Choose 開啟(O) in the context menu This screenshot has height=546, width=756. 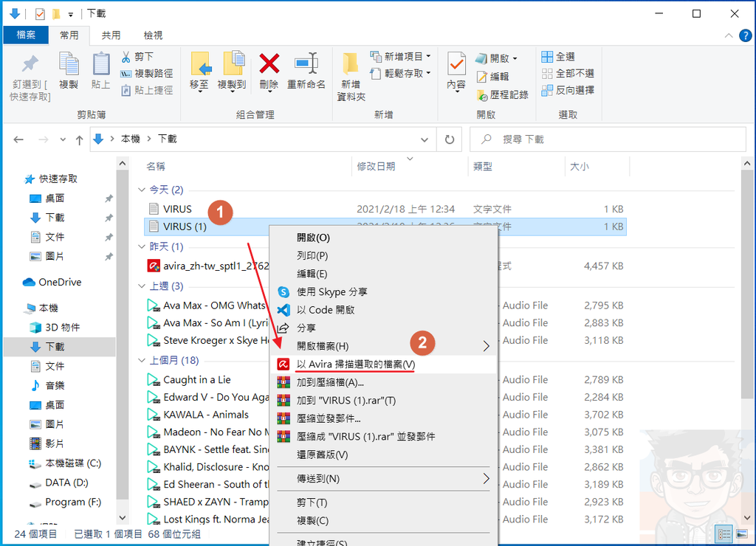pyautogui.click(x=383, y=238)
